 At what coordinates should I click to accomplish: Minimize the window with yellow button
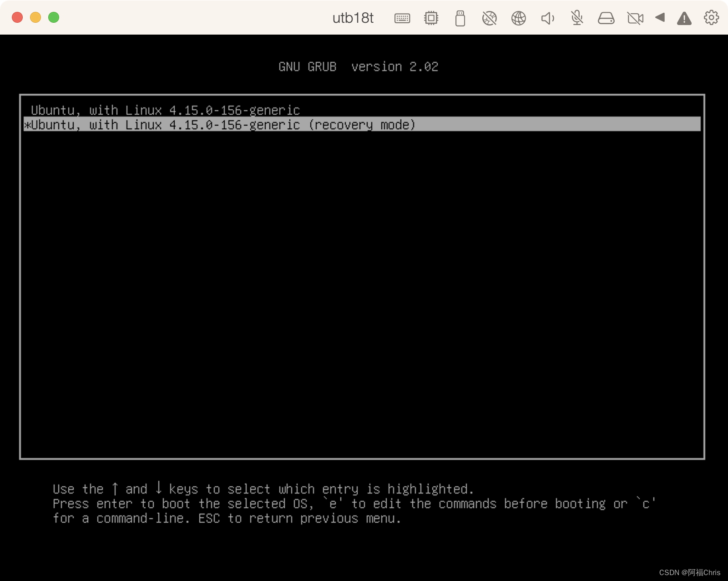point(35,17)
